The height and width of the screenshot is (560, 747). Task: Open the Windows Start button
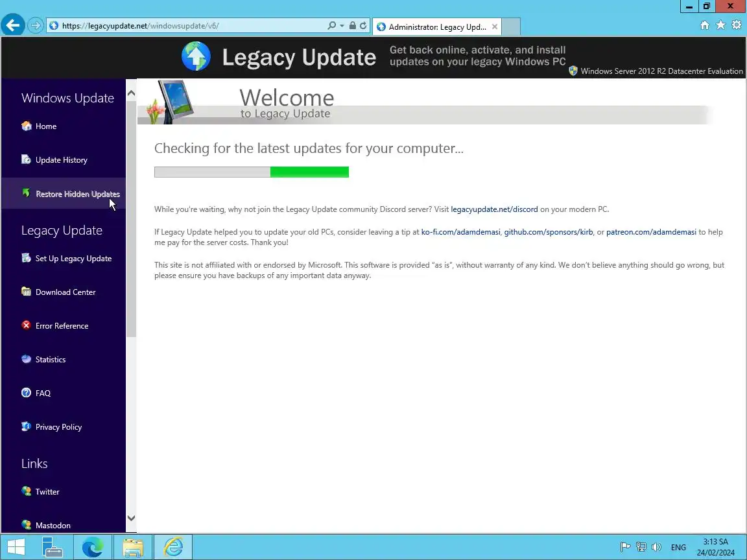(16, 546)
